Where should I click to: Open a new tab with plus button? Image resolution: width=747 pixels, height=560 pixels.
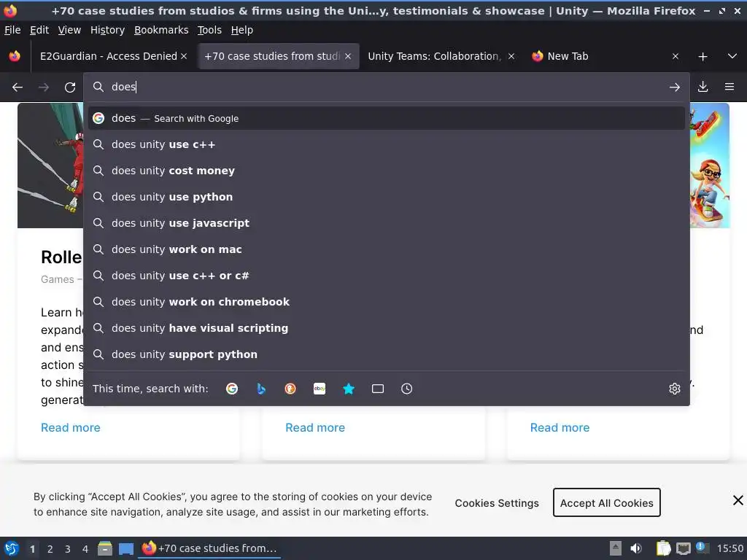pyautogui.click(x=703, y=57)
